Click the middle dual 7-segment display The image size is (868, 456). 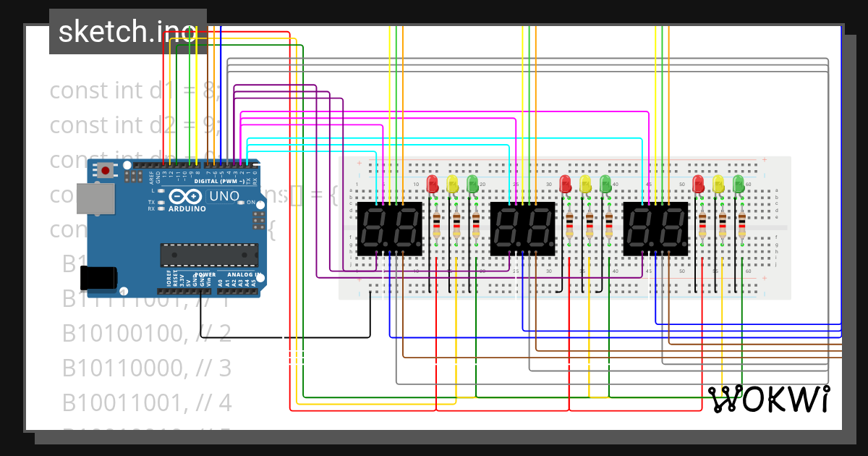(x=523, y=228)
